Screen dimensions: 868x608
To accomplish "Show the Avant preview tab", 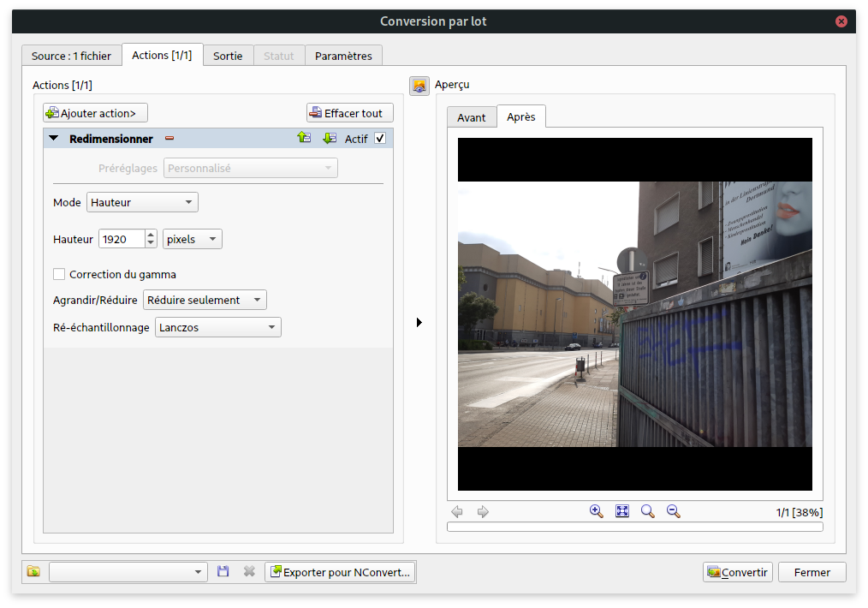I will tap(471, 117).
